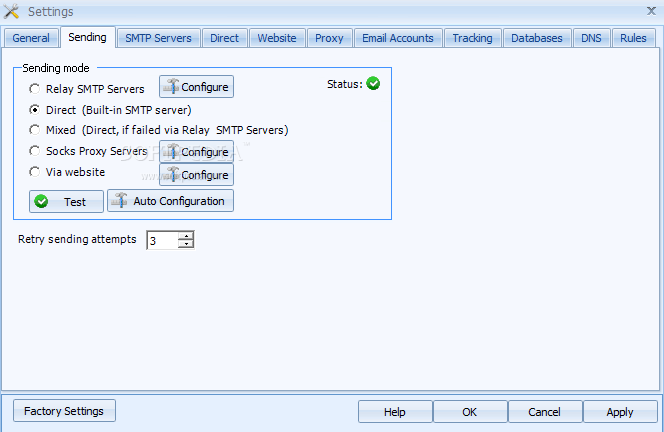Open Configure for Via website mode
664x432 pixels.
tap(196, 175)
